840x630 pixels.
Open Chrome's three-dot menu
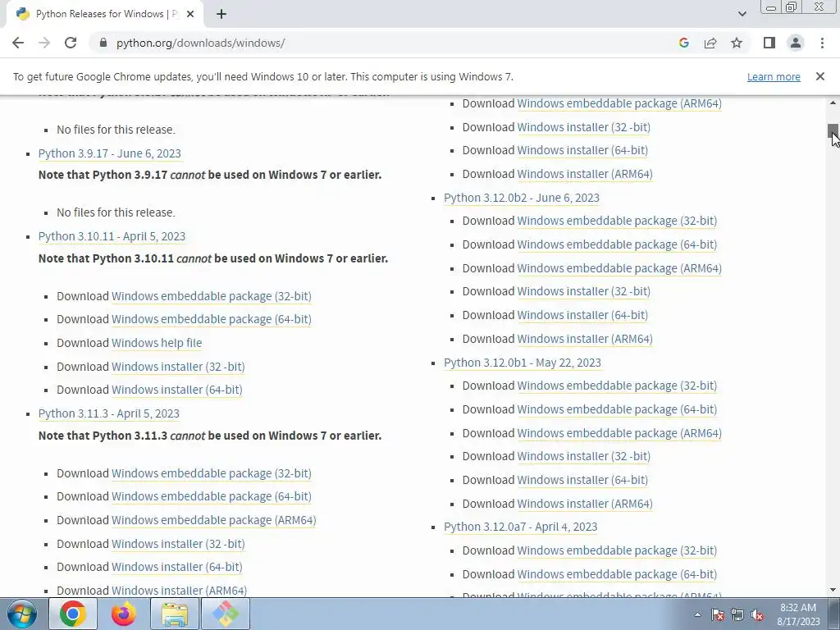click(x=822, y=43)
